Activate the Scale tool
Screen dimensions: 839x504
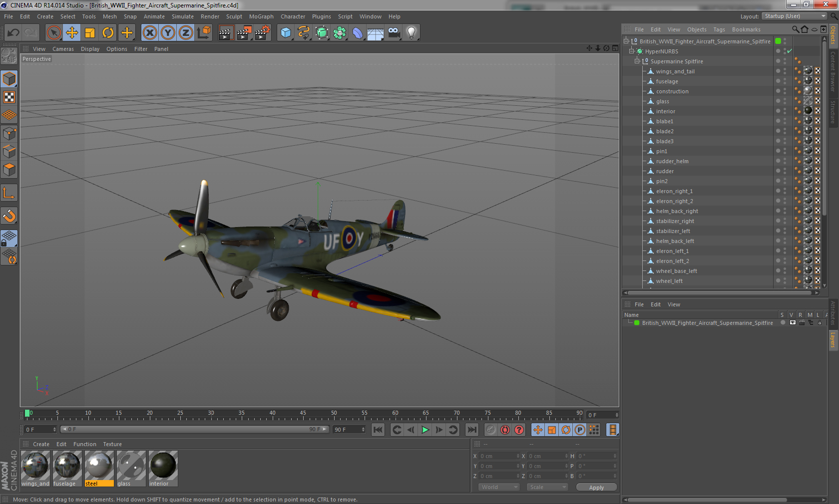click(x=90, y=33)
